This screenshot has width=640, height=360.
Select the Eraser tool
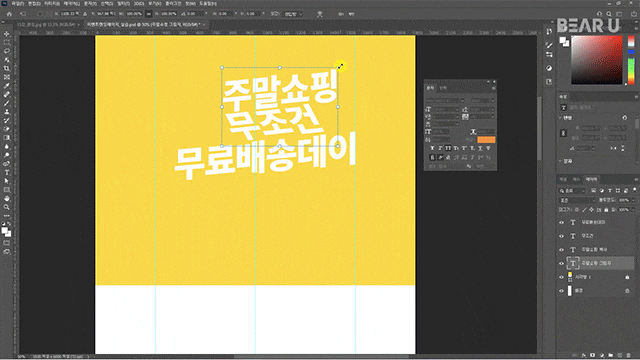pos(7,129)
